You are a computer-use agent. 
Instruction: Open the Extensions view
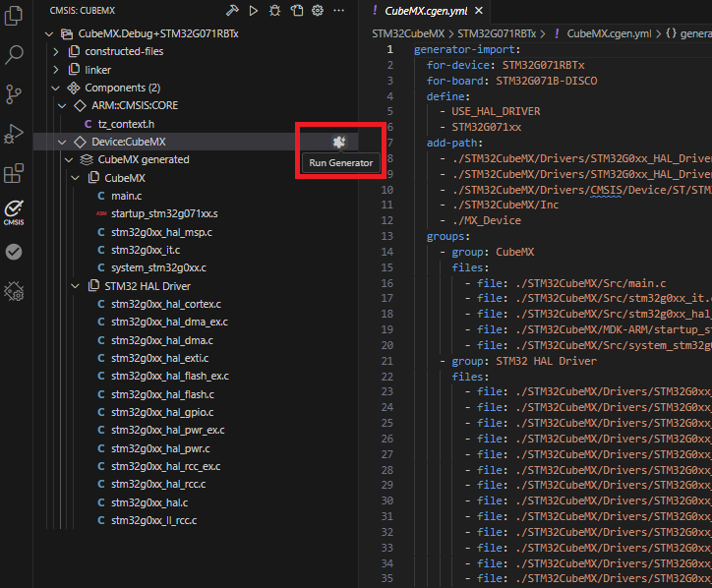pos(14,173)
